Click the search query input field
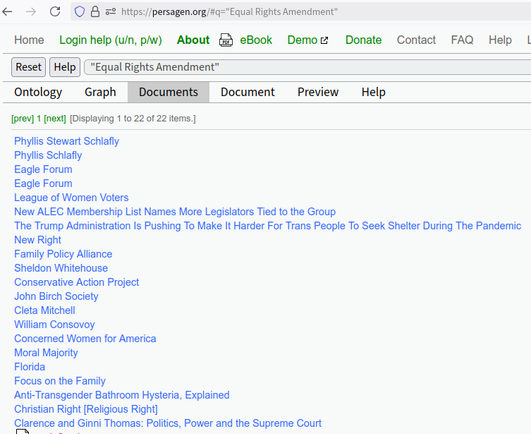 (x=307, y=67)
